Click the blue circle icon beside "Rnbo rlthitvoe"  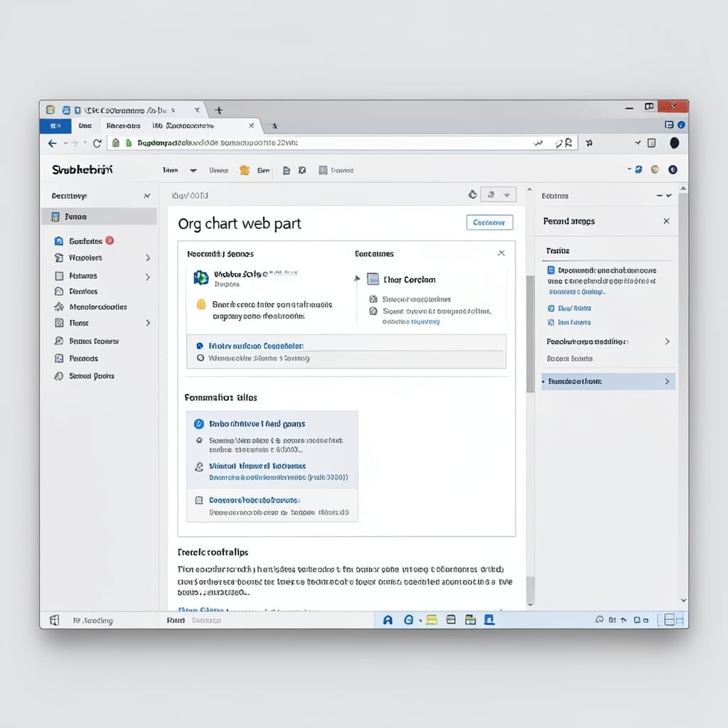(x=199, y=424)
